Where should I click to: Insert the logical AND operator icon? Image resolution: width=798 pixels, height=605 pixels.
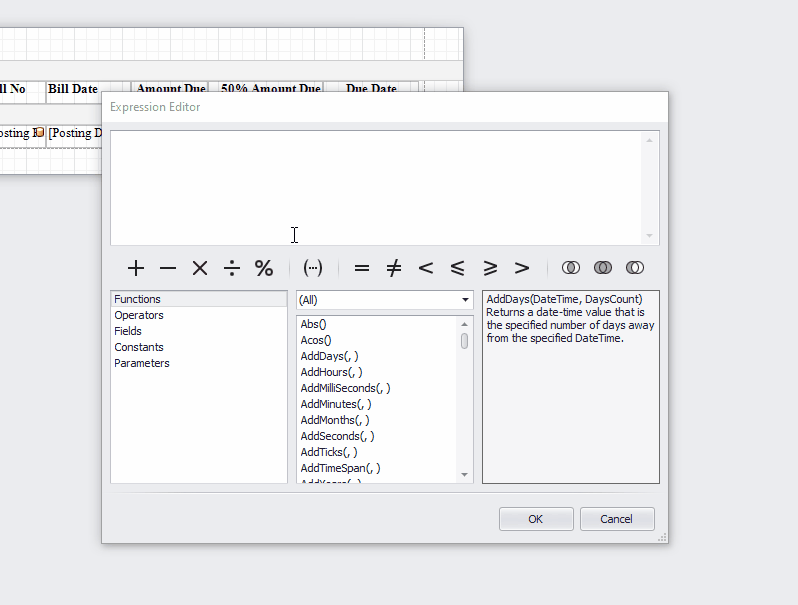571,268
